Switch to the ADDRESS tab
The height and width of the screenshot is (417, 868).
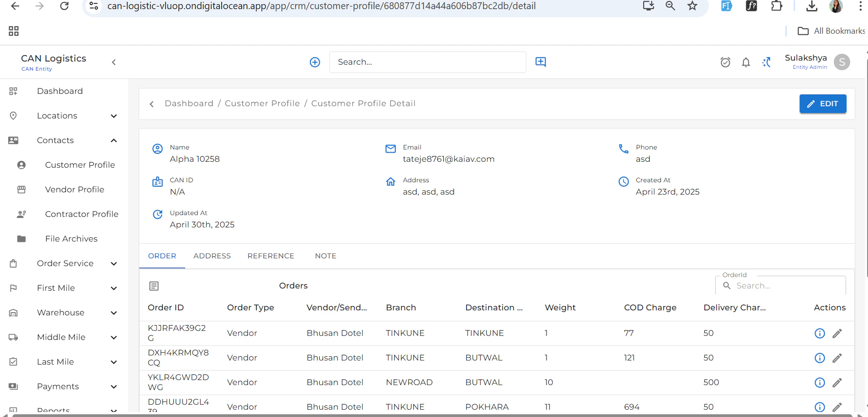tap(212, 256)
